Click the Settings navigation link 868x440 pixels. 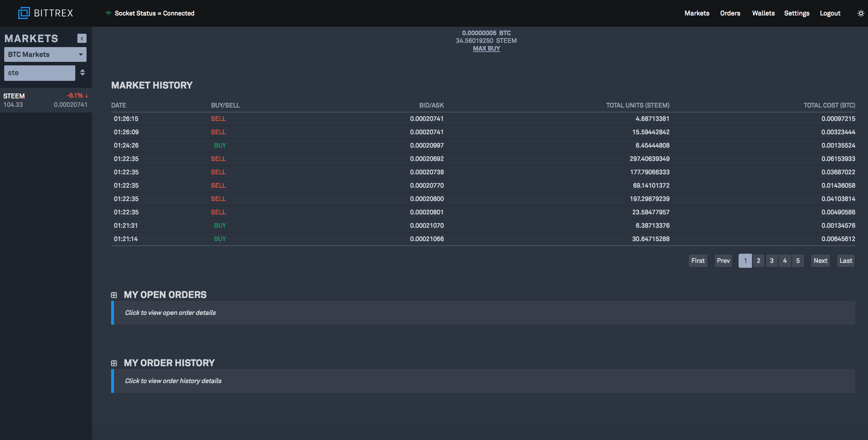tap(797, 13)
